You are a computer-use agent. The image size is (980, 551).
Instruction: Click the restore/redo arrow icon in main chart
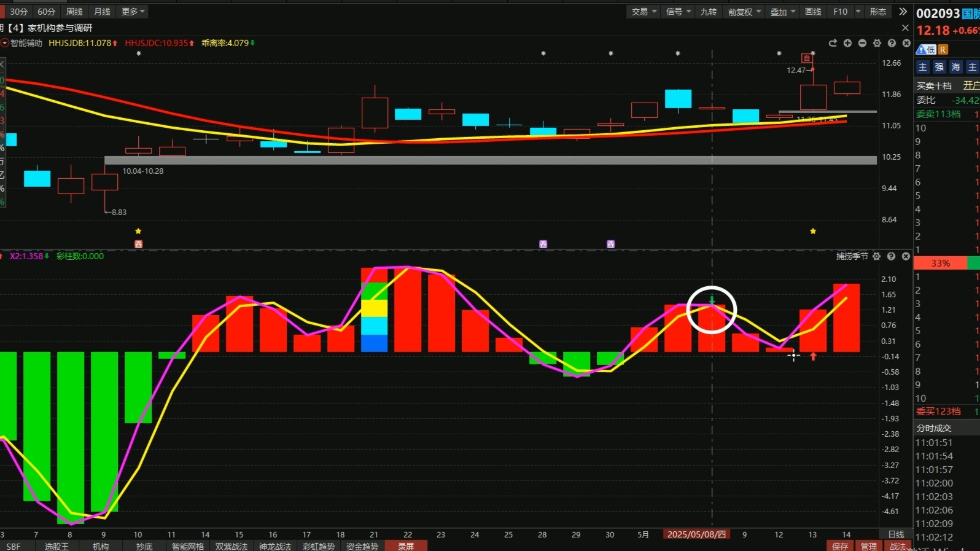coord(833,43)
